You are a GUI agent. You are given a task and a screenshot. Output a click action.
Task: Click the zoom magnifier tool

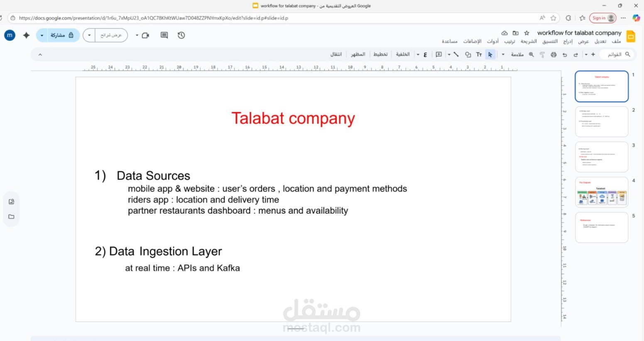[x=531, y=54]
